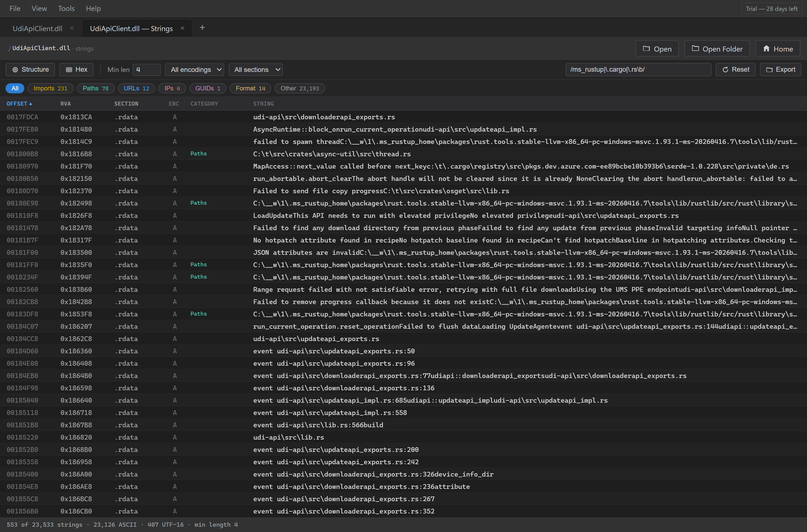807x532 pixels.
Task: Select event downloaderapi_exports.rs:136 row
Action: pyautogui.click(x=403, y=388)
